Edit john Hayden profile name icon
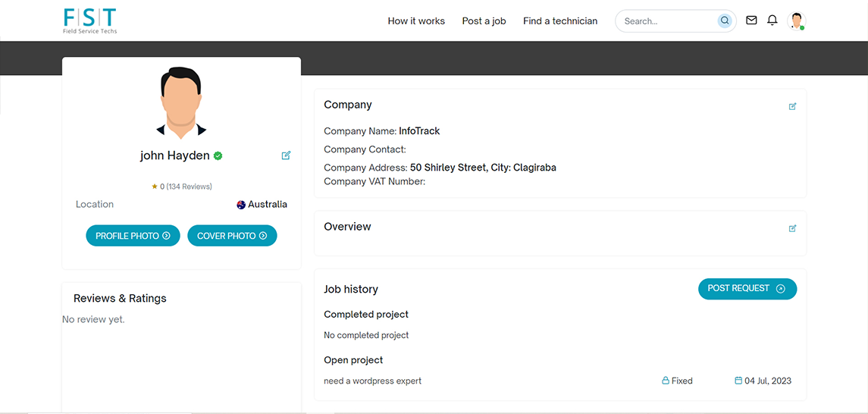Image resolution: width=868 pixels, height=414 pixels. [x=286, y=155]
